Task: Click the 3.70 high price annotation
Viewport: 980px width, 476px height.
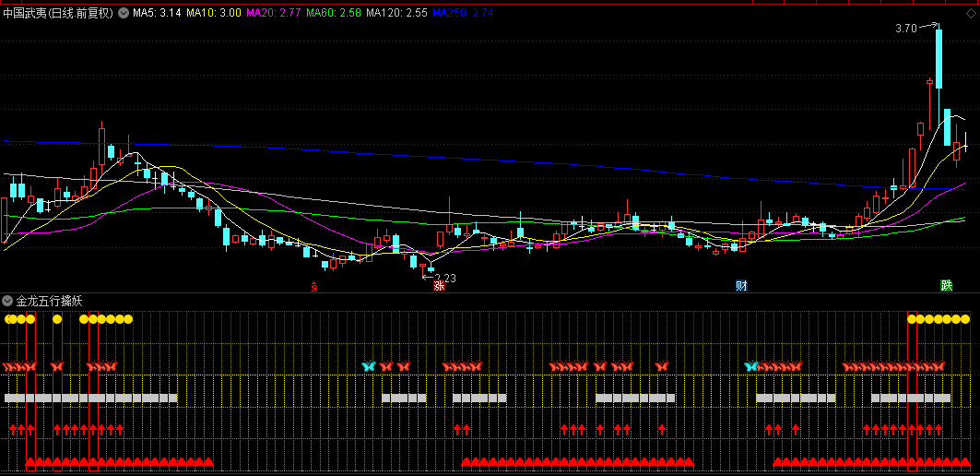Action: (x=905, y=29)
